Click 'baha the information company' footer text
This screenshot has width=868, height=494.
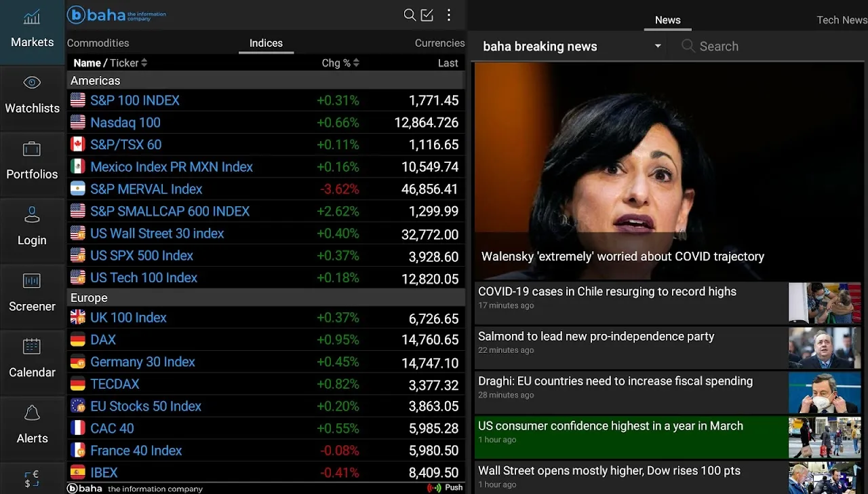coord(136,488)
